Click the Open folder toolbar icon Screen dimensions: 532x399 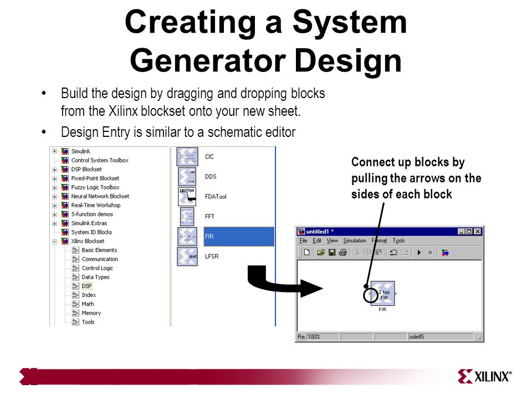pyautogui.click(x=321, y=253)
